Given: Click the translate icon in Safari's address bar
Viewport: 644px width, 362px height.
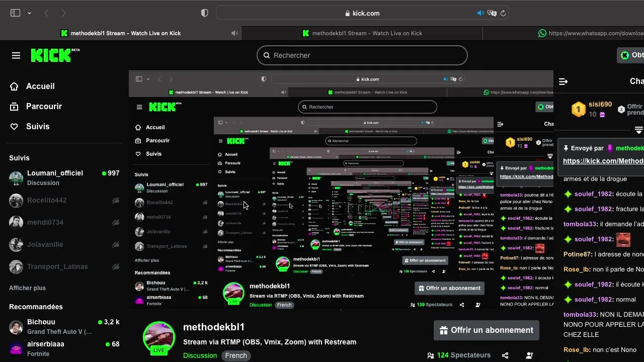Looking at the screenshot, I should (492, 13).
